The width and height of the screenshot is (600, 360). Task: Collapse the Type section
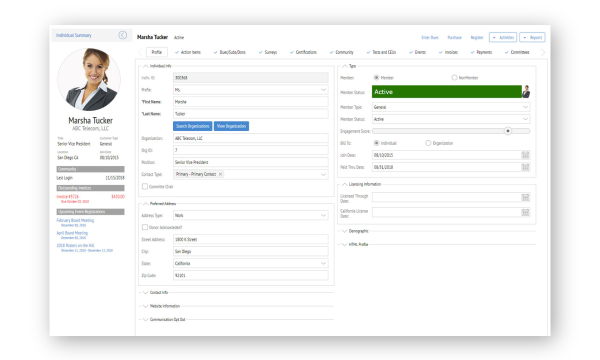[x=344, y=66]
